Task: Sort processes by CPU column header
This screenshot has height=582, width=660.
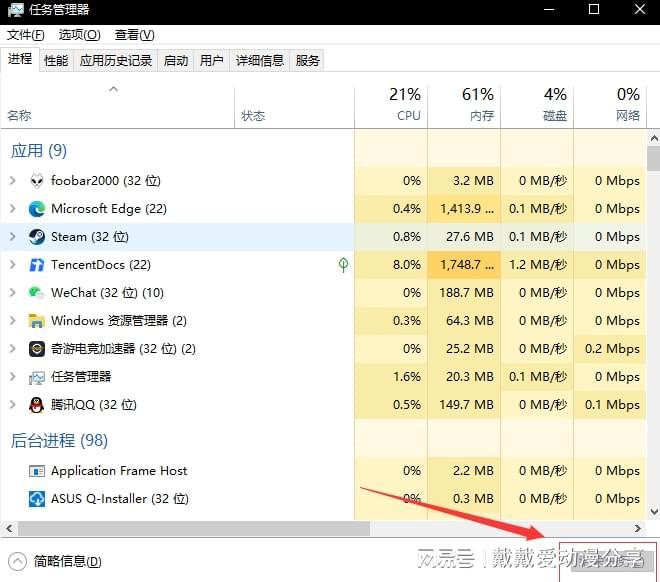Action: (x=391, y=107)
